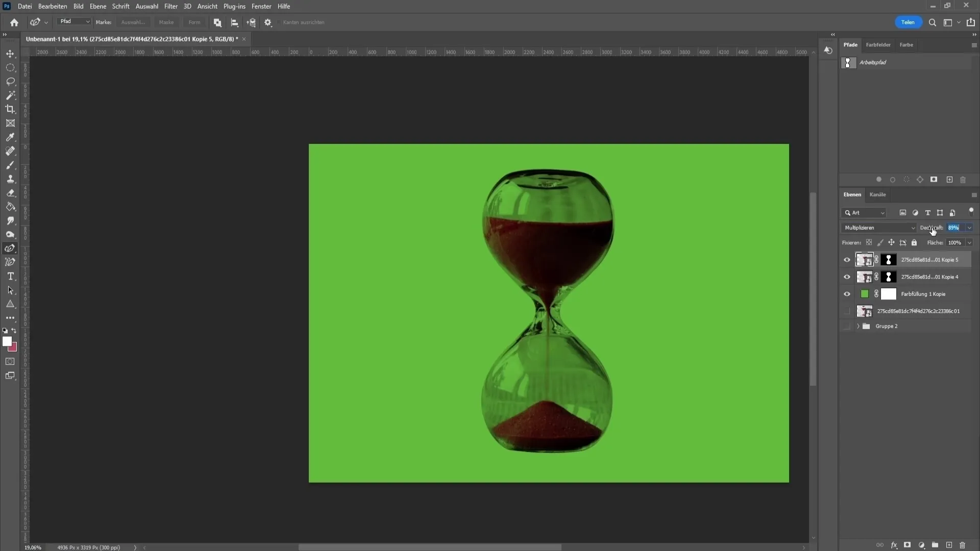Show the Gruppe 2 group visibility

pyautogui.click(x=847, y=326)
